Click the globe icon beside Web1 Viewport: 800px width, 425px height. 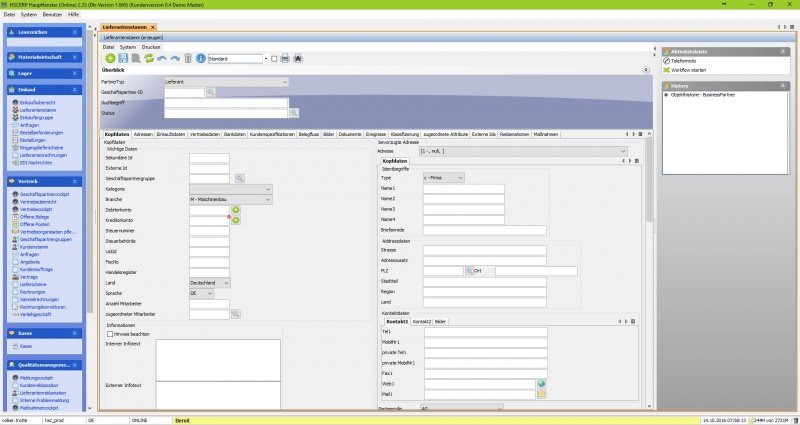click(541, 383)
